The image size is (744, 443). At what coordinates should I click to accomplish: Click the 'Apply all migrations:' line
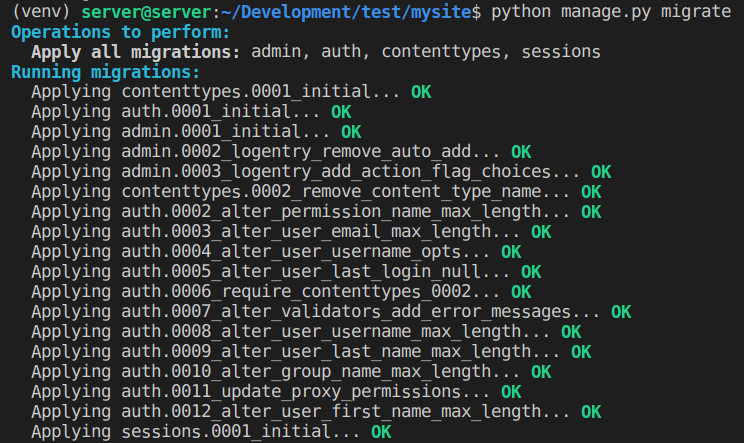316,52
